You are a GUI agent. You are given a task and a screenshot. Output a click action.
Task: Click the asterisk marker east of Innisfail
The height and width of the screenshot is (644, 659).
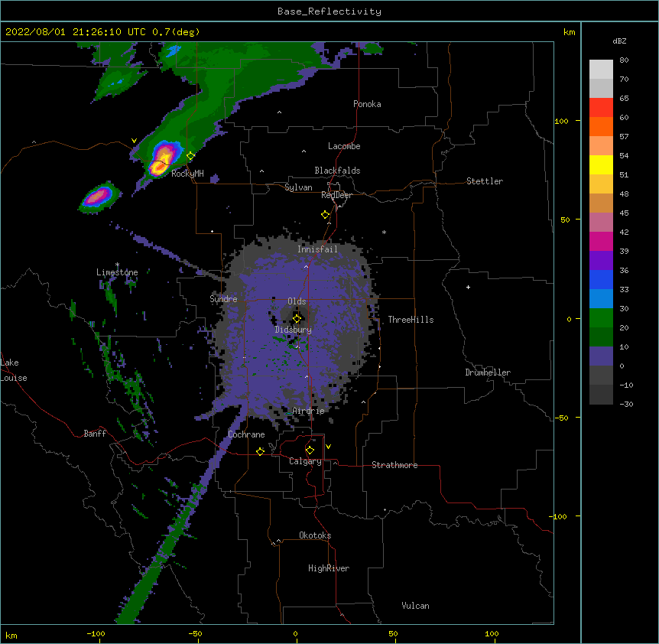tap(384, 232)
